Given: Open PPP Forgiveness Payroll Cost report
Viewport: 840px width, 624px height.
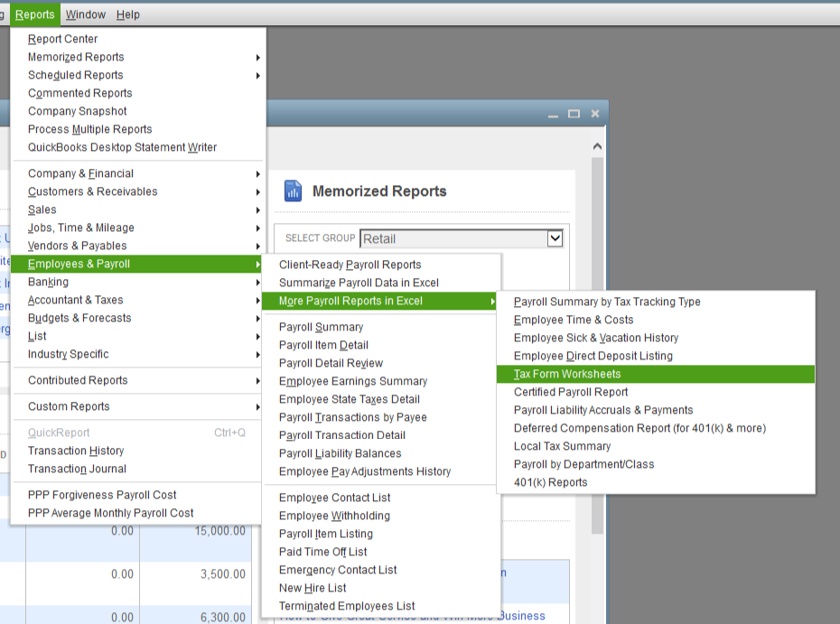Looking at the screenshot, I should 137,496.
